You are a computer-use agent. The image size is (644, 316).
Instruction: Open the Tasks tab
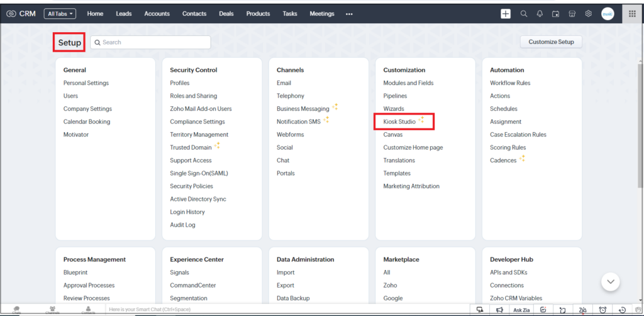(x=290, y=14)
